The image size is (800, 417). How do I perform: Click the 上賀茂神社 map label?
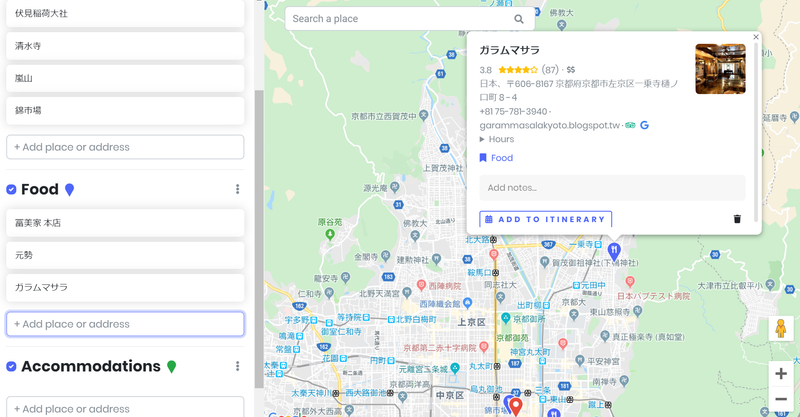pyautogui.click(x=443, y=168)
